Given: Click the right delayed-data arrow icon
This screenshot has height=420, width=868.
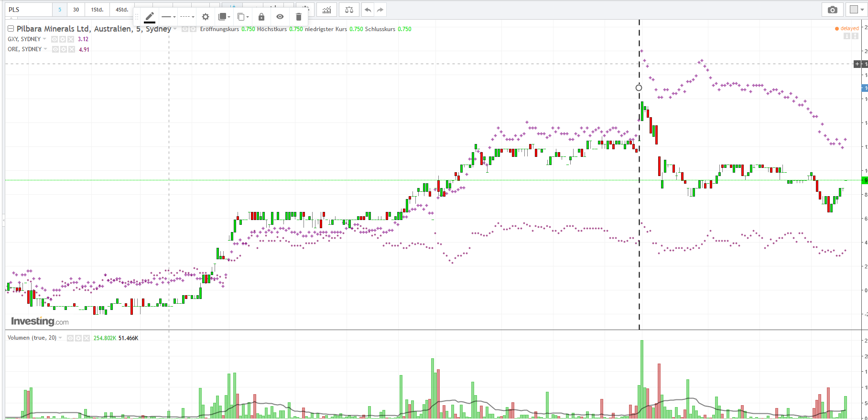Looking at the screenshot, I should [855, 36].
